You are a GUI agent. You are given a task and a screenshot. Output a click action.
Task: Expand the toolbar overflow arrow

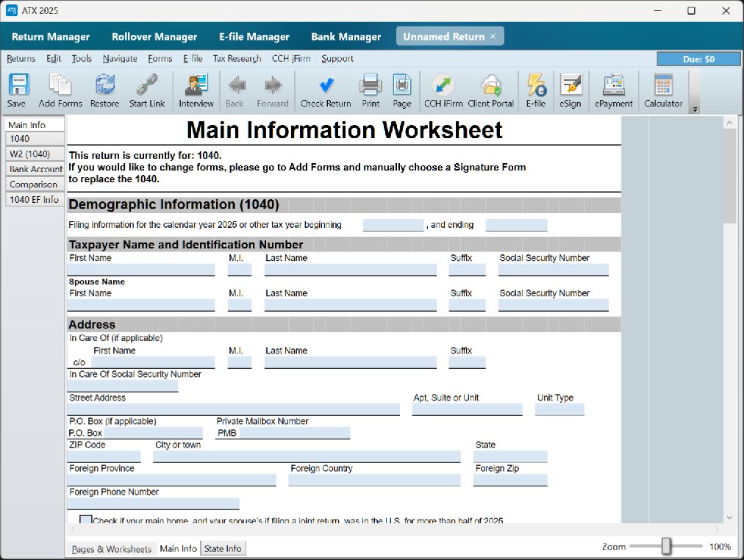tap(695, 110)
